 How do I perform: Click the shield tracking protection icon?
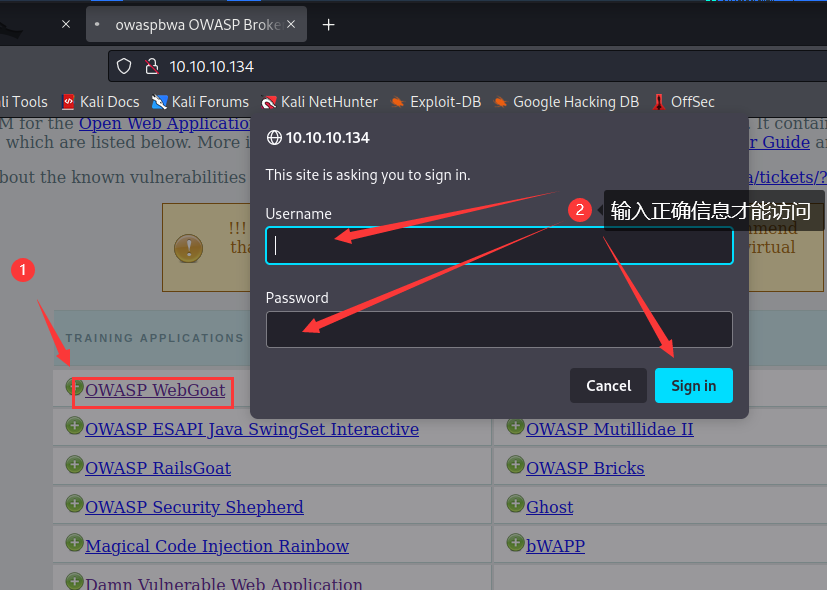click(x=124, y=66)
